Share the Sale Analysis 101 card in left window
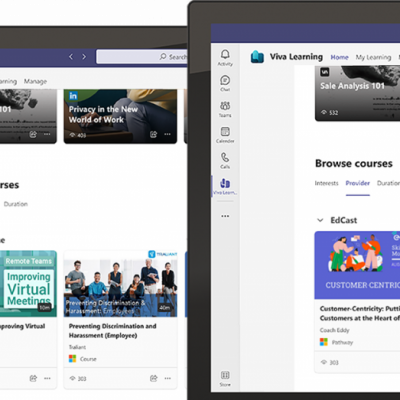Image resolution: width=400 pixels, height=400 pixels. pos(33,134)
